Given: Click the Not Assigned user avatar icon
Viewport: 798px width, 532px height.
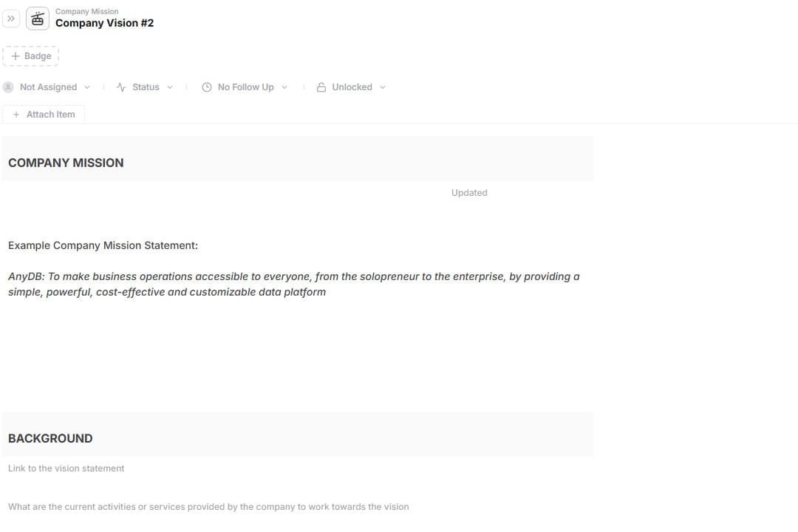Looking at the screenshot, I should pos(8,87).
